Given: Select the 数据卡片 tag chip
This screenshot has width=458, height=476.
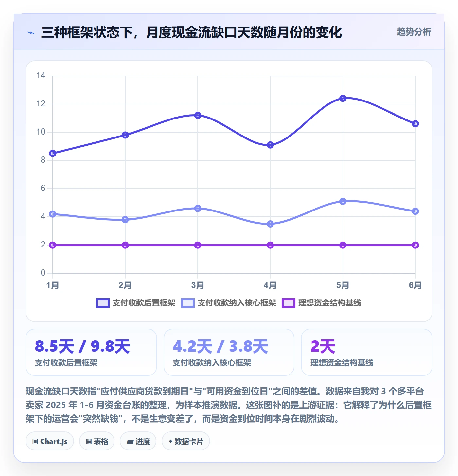Looking at the screenshot, I should point(185,441).
